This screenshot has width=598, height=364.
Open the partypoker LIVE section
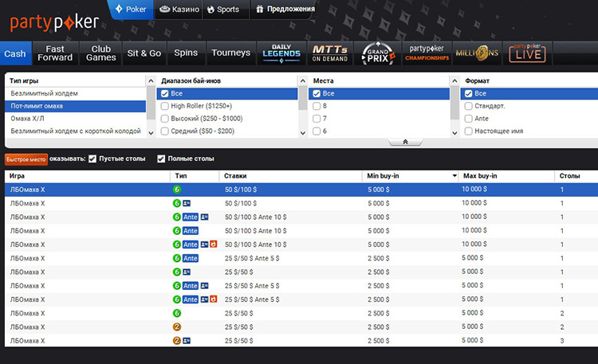tap(527, 53)
